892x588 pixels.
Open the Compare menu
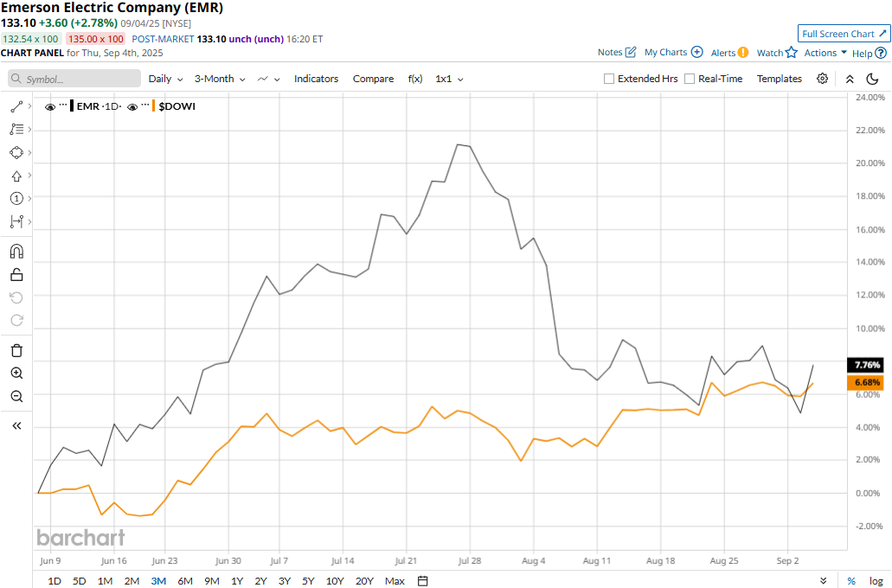[x=373, y=79]
